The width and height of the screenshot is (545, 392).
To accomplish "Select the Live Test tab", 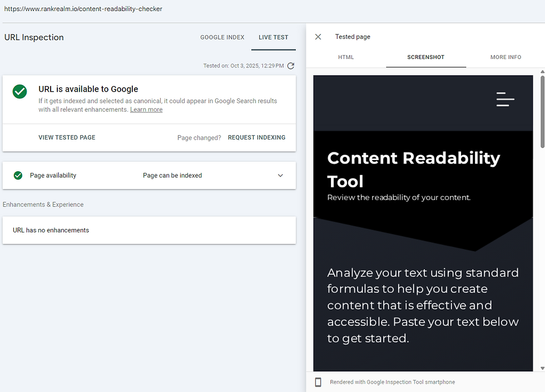I will [273, 37].
